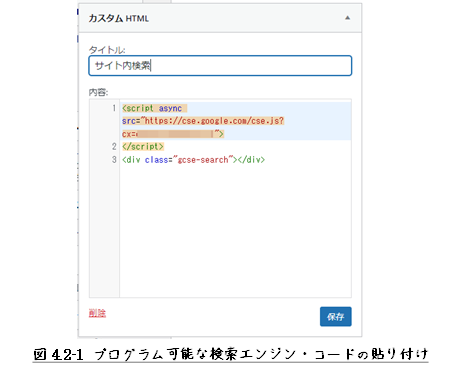Viewport: 462px width, 375px height.
Task: Click the 保存 button
Action: click(336, 316)
